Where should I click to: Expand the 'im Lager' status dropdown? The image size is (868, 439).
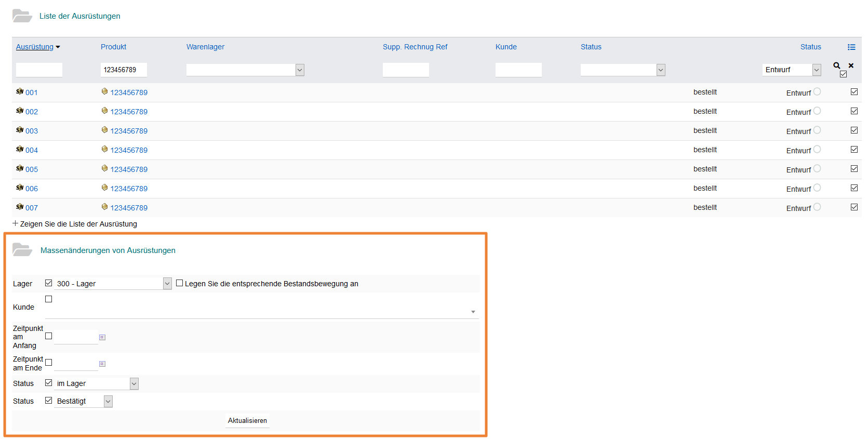click(x=134, y=384)
